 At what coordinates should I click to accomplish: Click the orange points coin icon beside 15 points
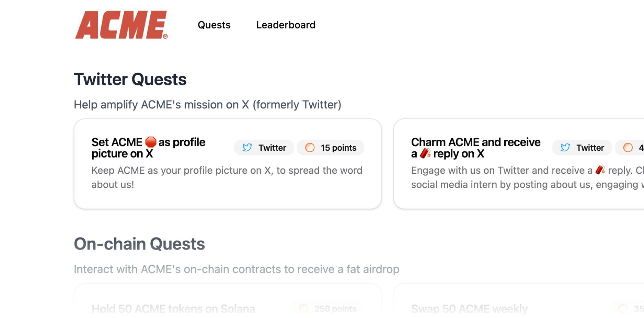[x=310, y=148]
